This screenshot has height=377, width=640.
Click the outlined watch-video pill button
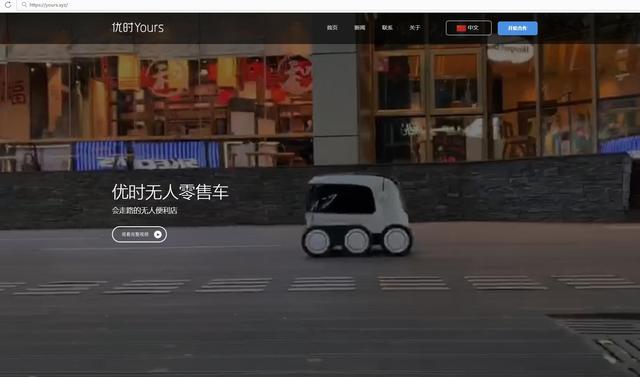pos(139,234)
